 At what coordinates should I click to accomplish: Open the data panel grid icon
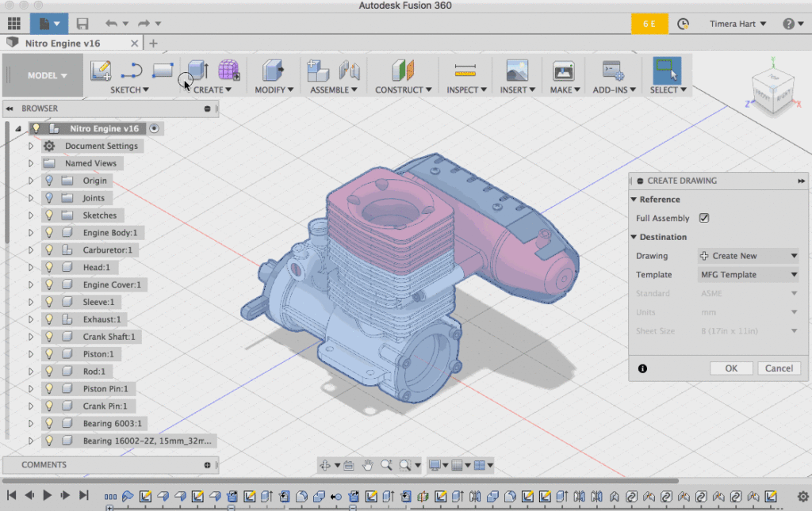coord(13,24)
